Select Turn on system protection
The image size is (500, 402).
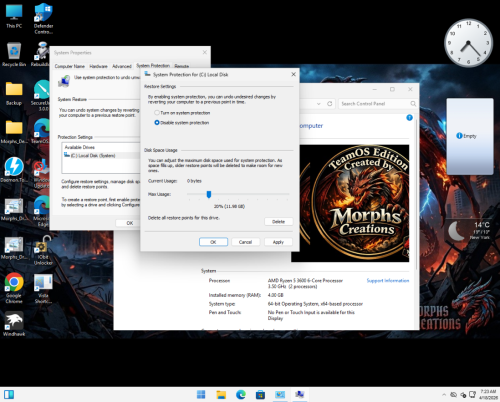(x=182, y=113)
